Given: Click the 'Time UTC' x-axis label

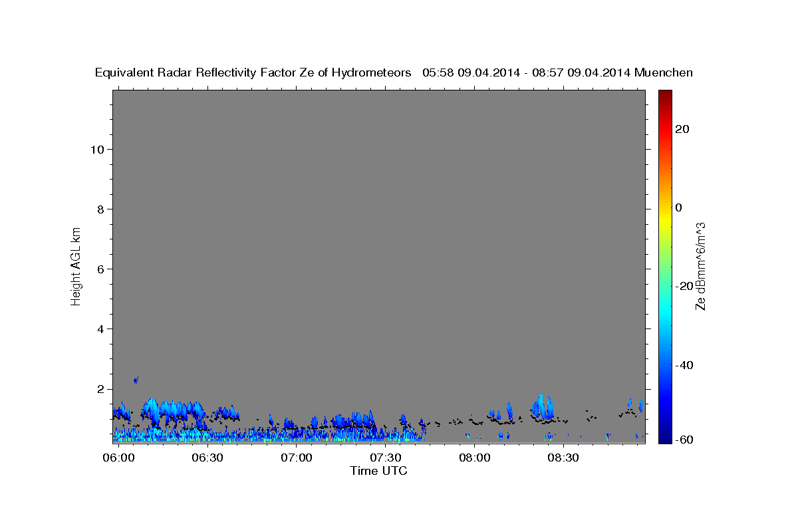Looking at the screenshot, I should coord(378,471).
